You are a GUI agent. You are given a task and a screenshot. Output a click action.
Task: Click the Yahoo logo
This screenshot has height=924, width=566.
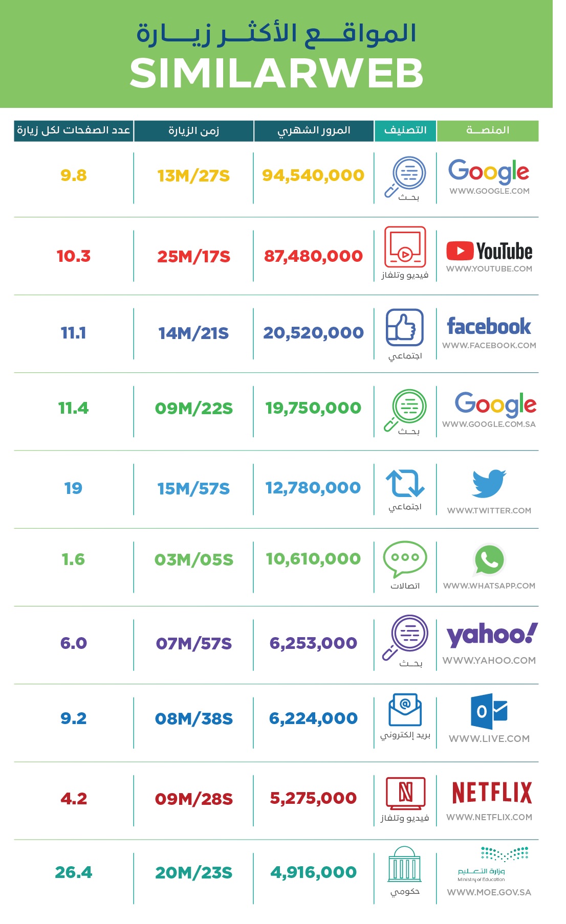coord(492,635)
